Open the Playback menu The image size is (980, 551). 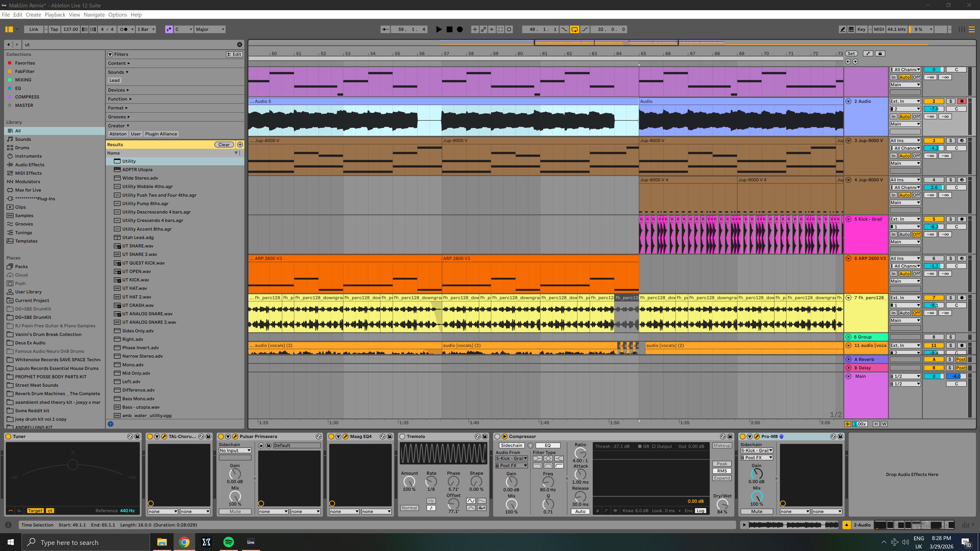pyautogui.click(x=55, y=15)
